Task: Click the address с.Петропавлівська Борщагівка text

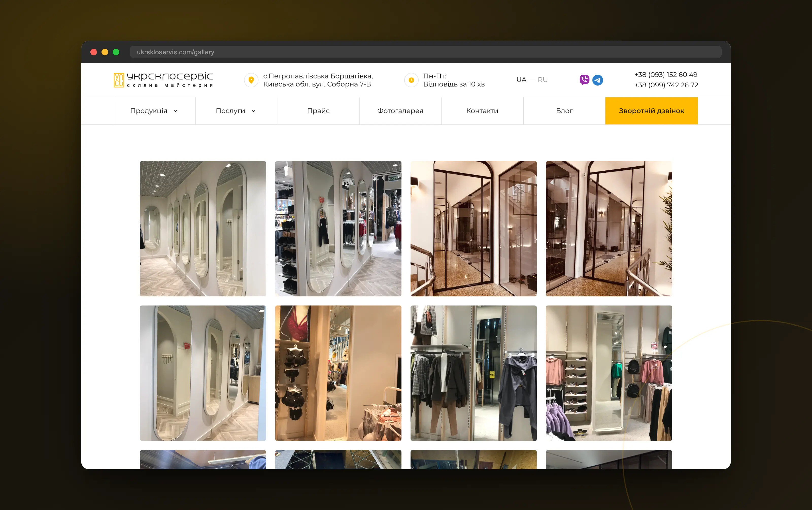Action: [318, 76]
